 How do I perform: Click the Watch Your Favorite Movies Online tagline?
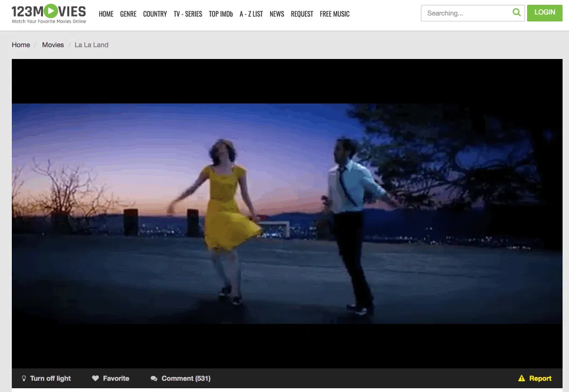coord(49,21)
